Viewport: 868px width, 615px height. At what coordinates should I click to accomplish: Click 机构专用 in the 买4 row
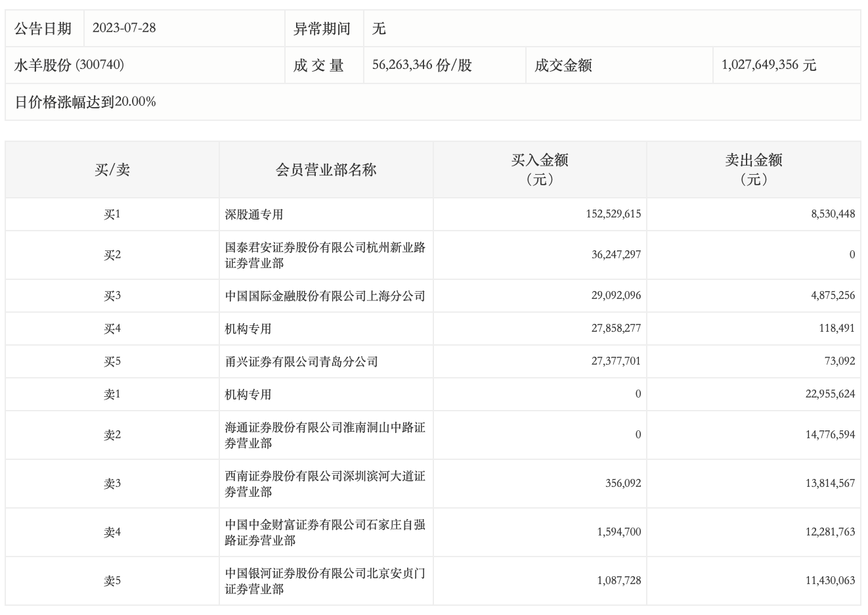point(248,329)
